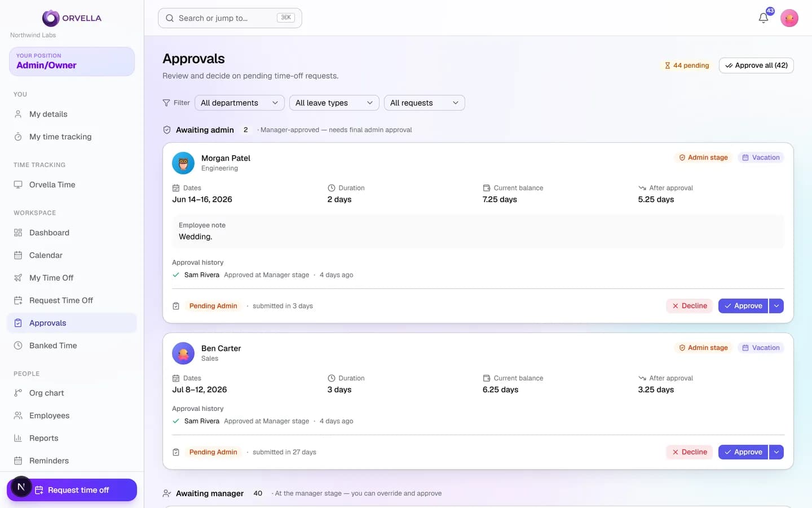The width and height of the screenshot is (812, 508).
Task: Open My Time Off page
Action: [x=72, y=278]
